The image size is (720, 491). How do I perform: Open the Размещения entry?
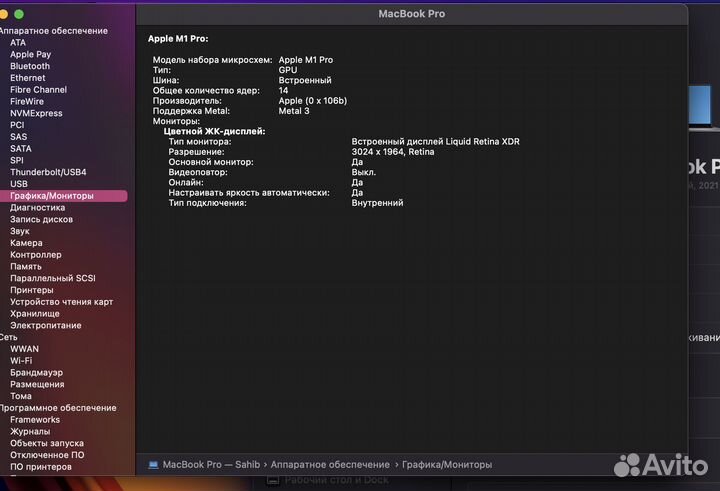point(37,384)
